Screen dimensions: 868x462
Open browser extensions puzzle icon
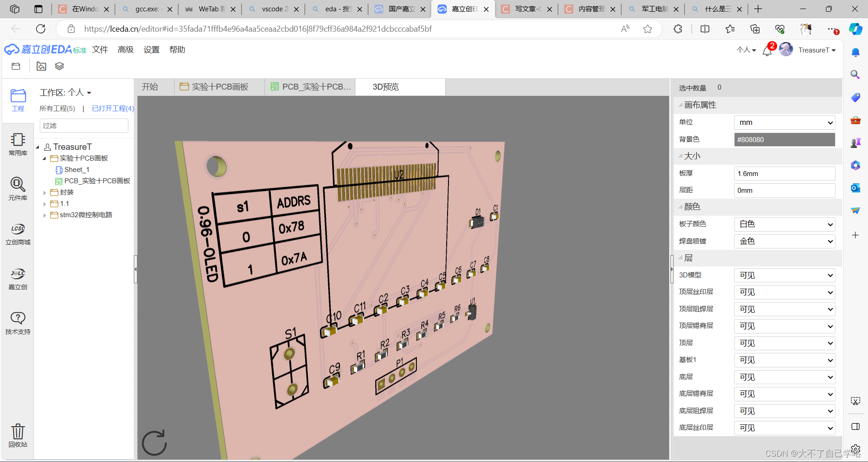(678, 29)
